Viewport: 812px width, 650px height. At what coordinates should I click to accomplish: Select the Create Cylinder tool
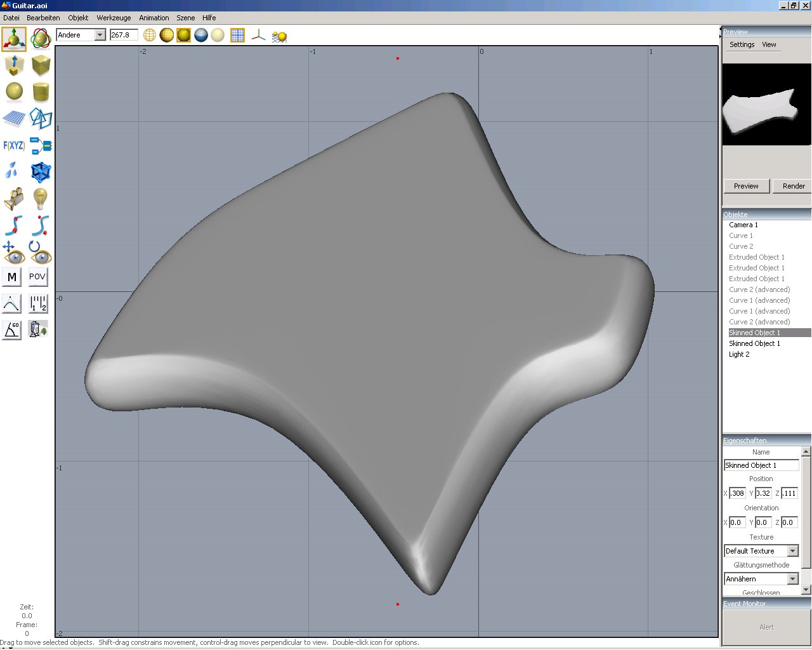(41, 92)
